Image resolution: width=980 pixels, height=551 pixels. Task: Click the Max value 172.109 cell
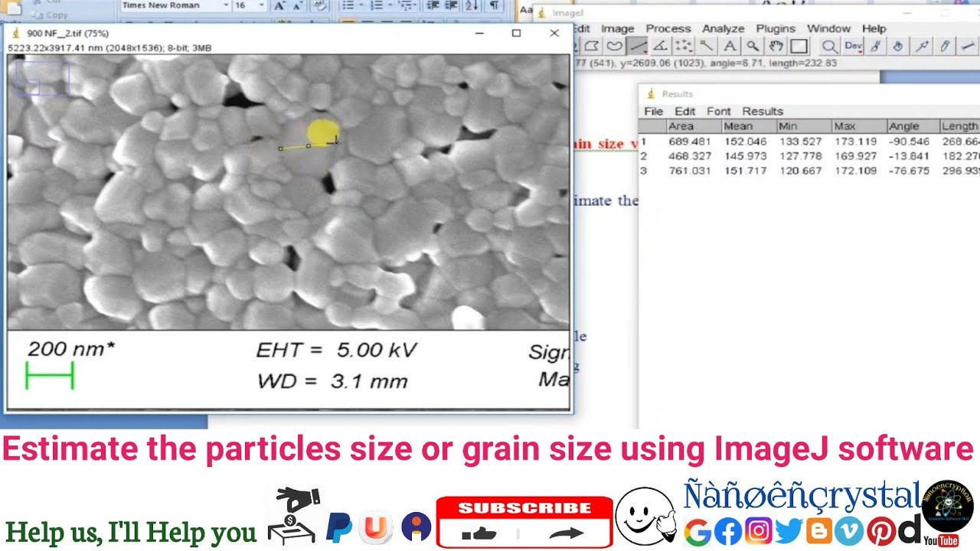[x=855, y=171]
